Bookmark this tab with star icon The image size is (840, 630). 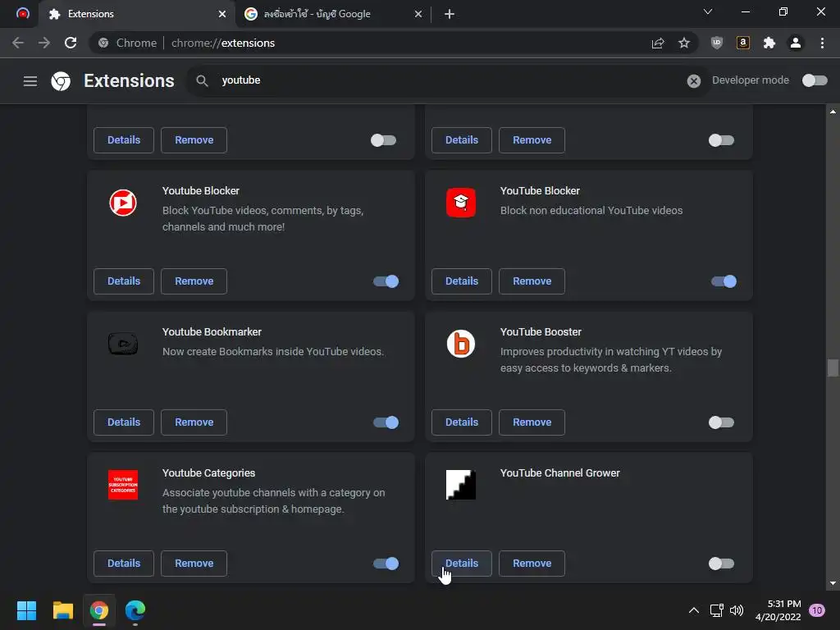click(684, 43)
